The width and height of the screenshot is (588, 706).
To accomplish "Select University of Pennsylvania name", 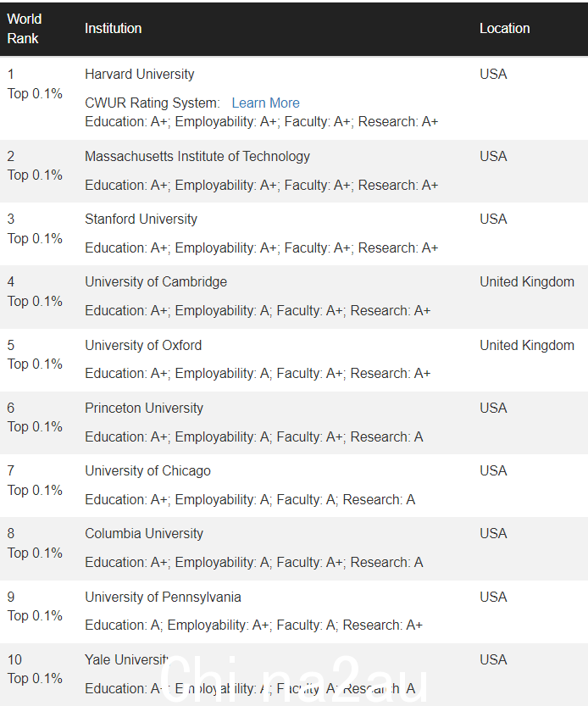I will pos(163,597).
